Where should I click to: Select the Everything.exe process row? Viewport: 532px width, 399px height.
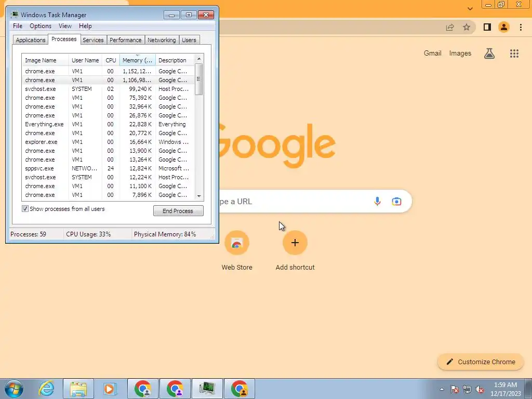click(x=108, y=124)
